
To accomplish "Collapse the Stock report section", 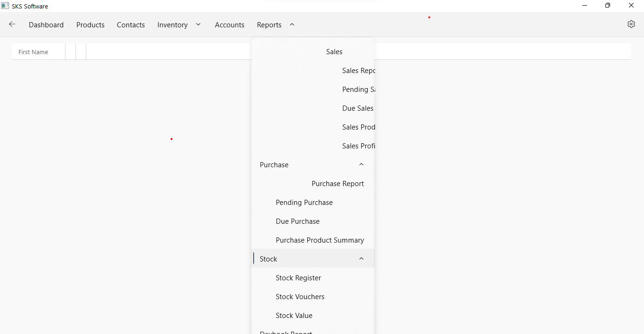I will tap(361, 259).
